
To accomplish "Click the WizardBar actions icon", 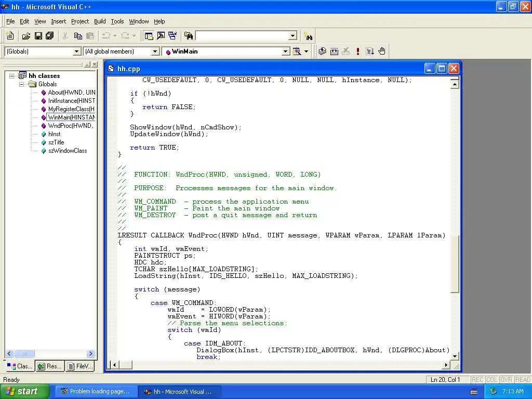I will 297,51.
